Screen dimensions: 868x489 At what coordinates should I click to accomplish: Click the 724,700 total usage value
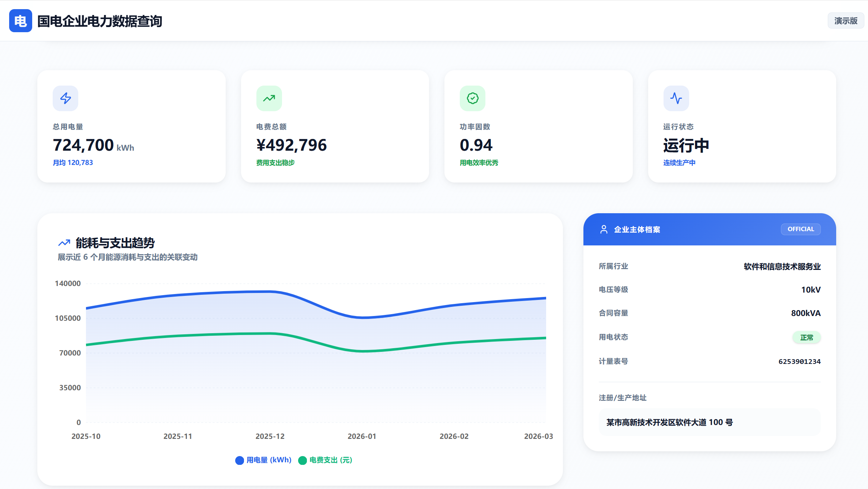[83, 145]
